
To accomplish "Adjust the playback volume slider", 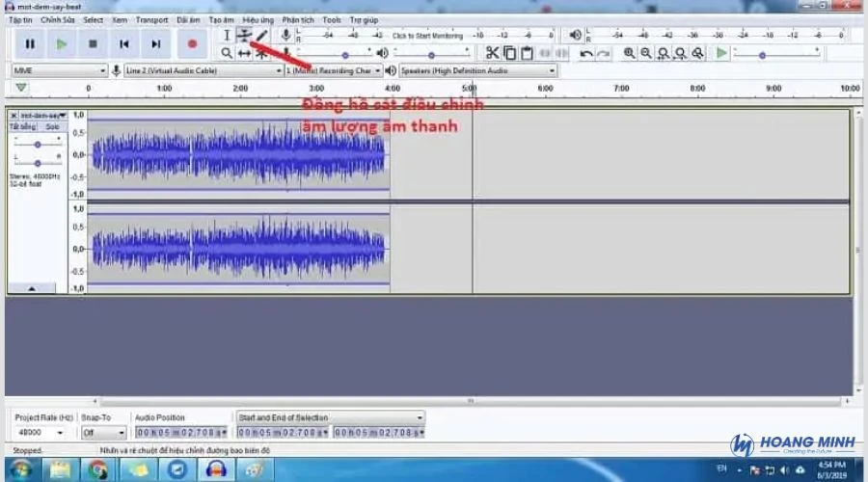I will pyautogui.click(x=431, y=54).
